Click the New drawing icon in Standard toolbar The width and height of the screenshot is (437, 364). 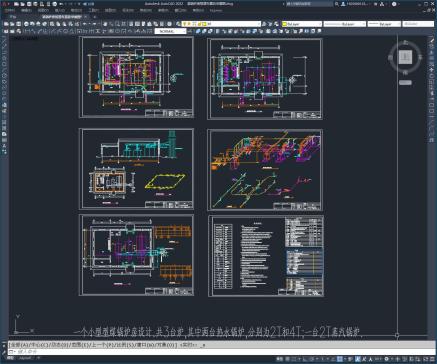pyautogui.click(x=6, y=24)
